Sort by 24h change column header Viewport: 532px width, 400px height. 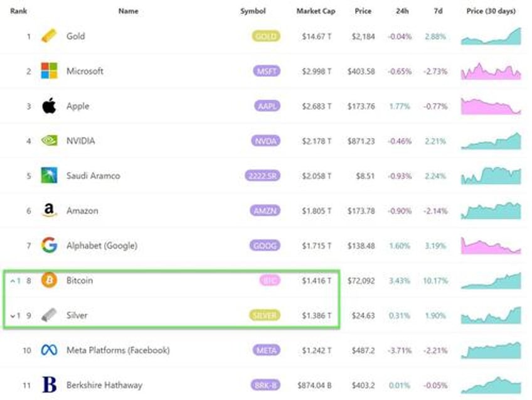[x=402, y=11]
